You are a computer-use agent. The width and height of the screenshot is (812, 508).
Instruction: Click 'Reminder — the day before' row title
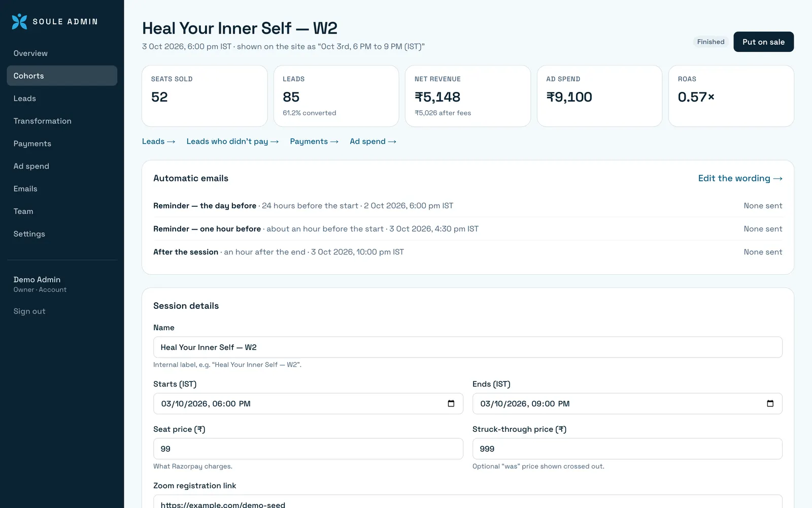(205, 206)
